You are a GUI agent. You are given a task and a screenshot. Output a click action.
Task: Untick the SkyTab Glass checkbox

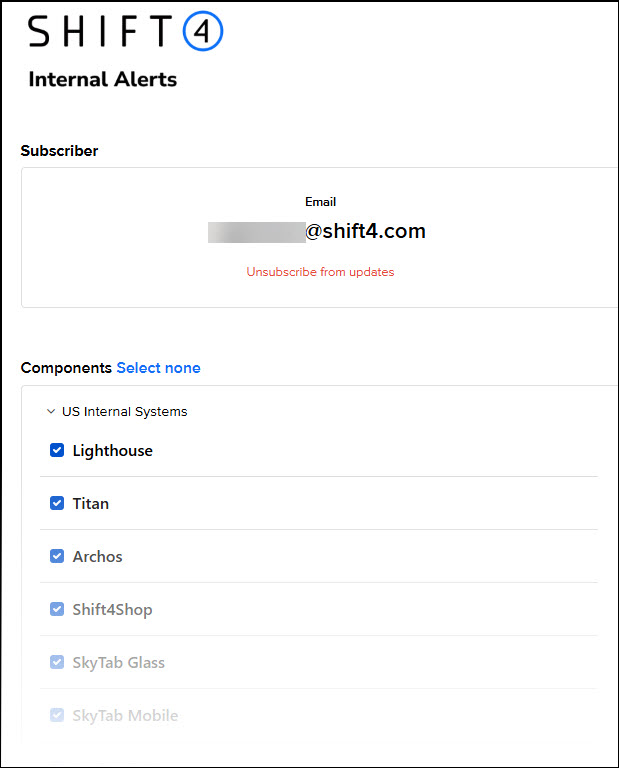57,663
